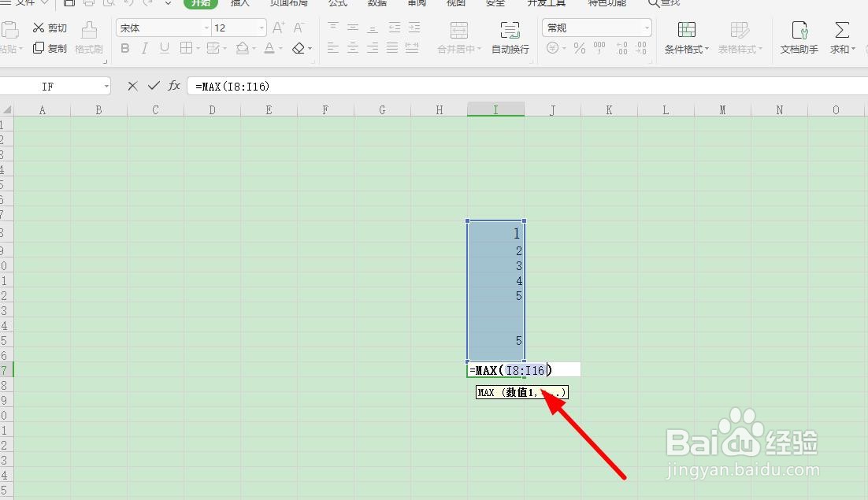868x500 pixels.
Task: Confirm formula with checkmark button
Action: 154,86
